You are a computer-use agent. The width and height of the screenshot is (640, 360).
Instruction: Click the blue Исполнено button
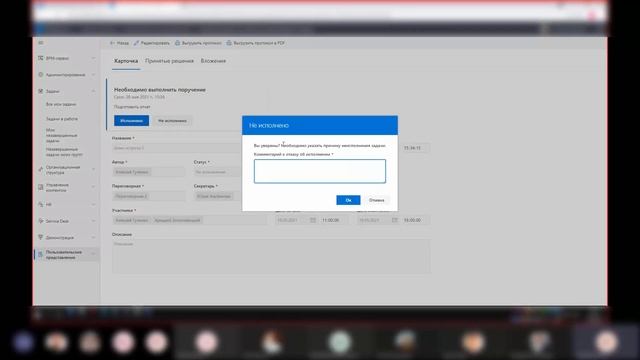pos(131,120)
